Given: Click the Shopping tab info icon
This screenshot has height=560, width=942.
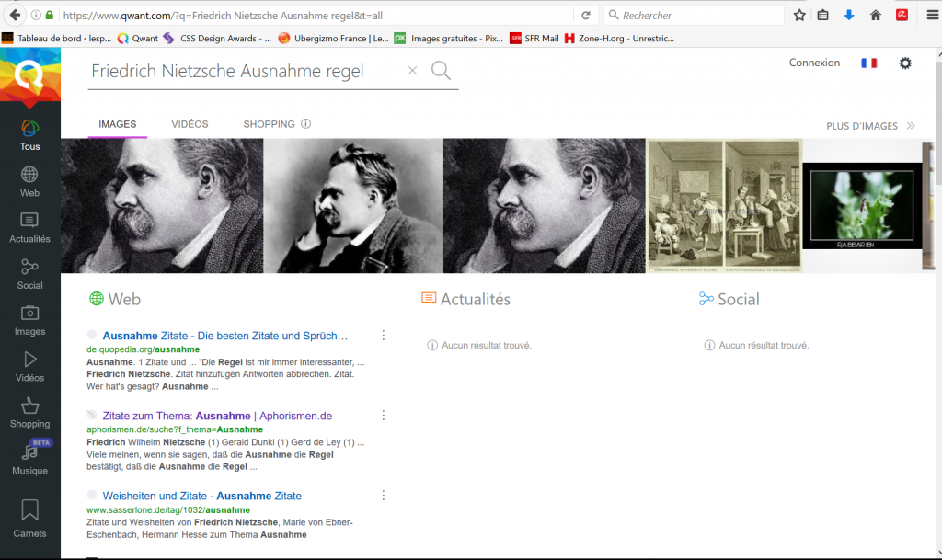Looking at the screenshot, I should point(305,123).
